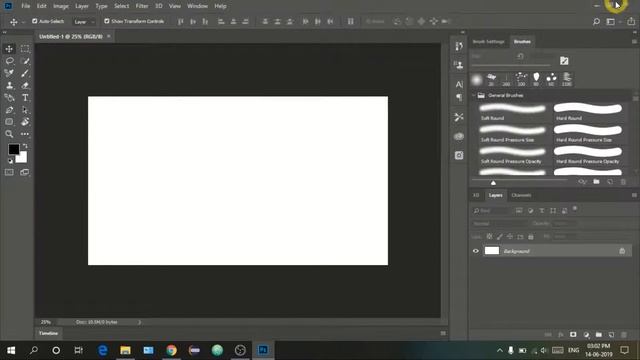Toggle the pixel layer filter
This screenshot has width=640, height=360.
pyautogui.click(x=519, y=211)
